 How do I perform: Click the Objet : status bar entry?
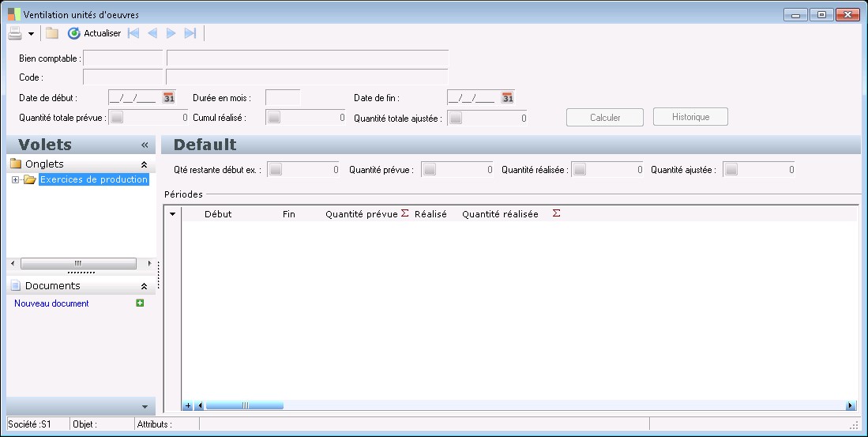pos(85,424)
